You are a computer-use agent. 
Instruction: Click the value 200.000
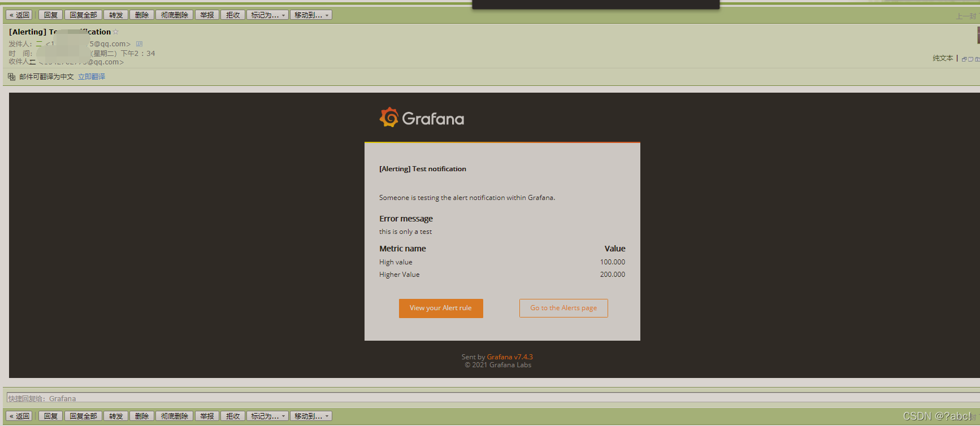[613, 275]
